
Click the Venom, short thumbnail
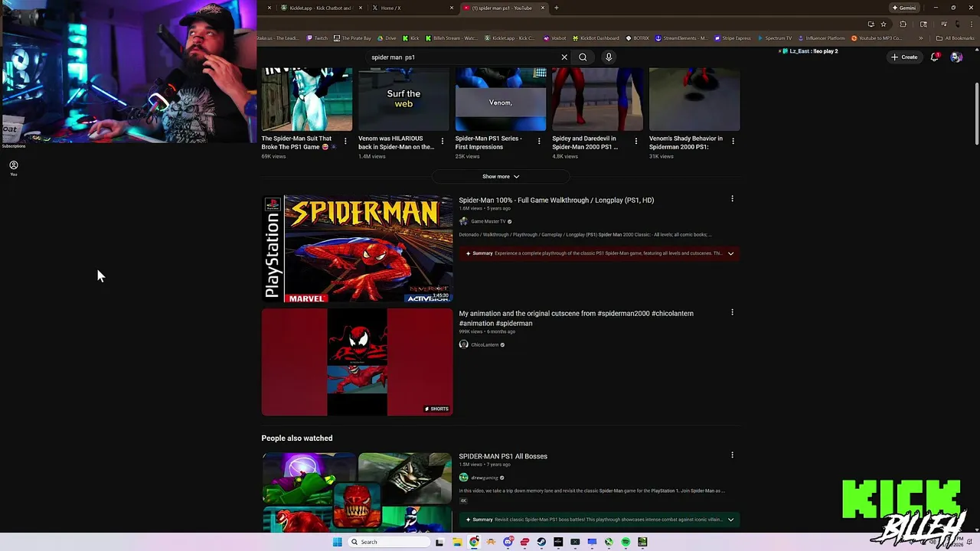pos(501,99)
